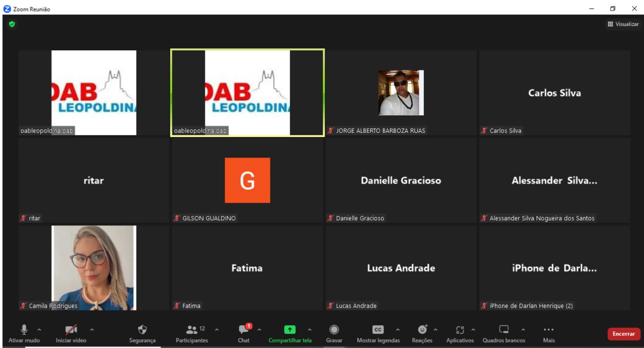Screen dimensions: 644x348
Task: Select Camila Rodrigues video tile
Action: [x=94, y=268]
